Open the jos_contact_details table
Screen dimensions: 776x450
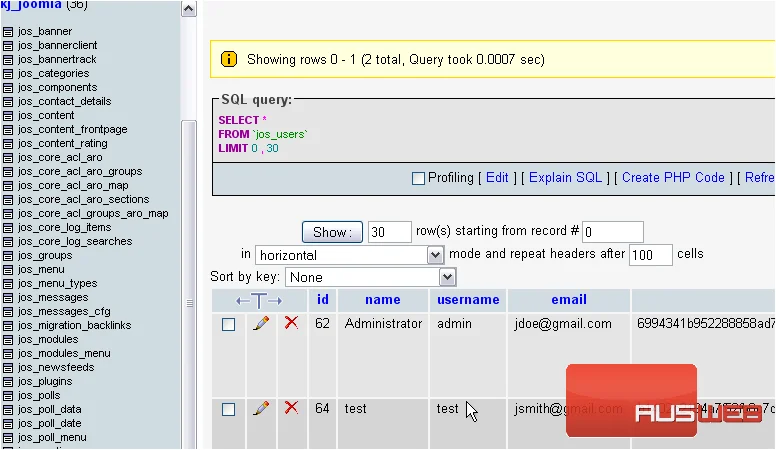pos(64,101)
